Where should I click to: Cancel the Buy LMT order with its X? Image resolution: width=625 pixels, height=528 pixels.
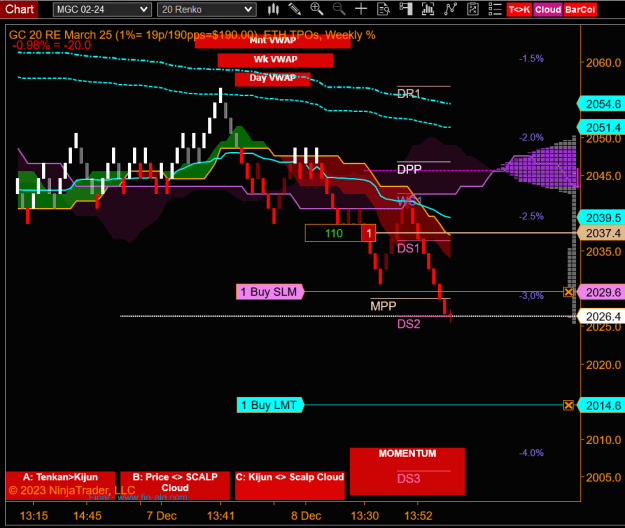click(568, 405)
